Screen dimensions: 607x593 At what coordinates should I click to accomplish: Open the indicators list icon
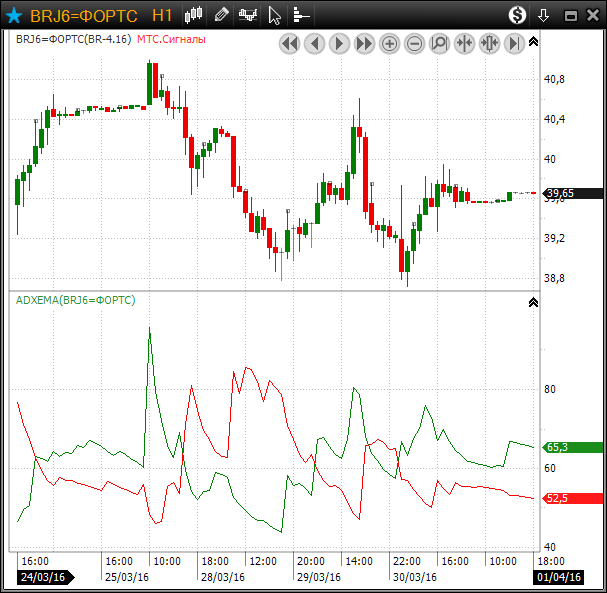pos(300,15)
